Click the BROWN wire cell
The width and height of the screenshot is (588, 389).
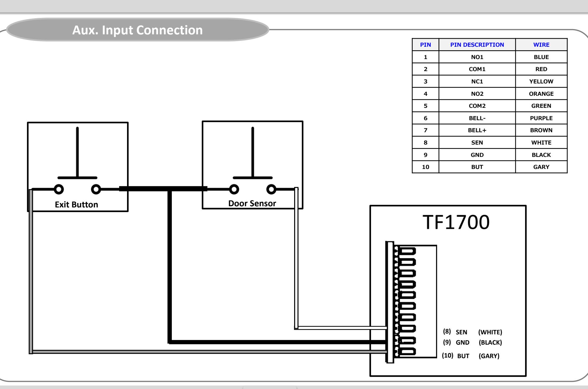(x=541, y=130)
